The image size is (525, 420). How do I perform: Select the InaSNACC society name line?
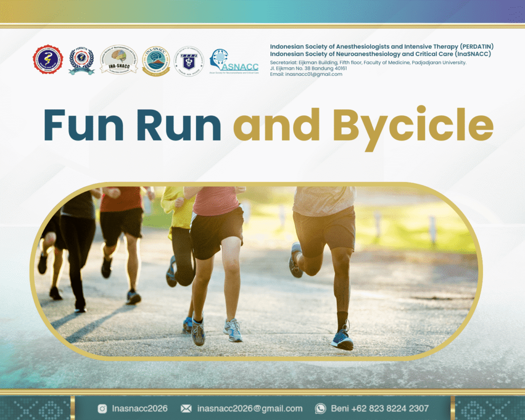380,54
